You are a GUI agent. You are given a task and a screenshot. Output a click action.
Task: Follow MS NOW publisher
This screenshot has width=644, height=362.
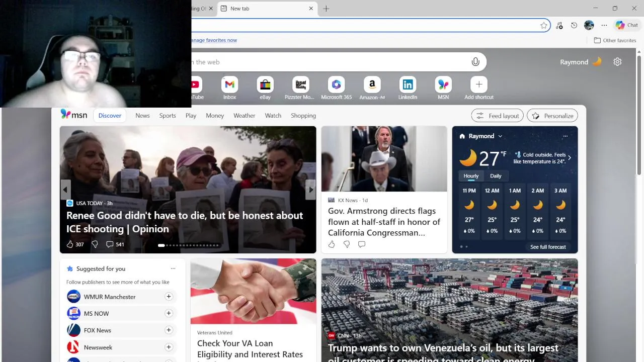(169, 313)
